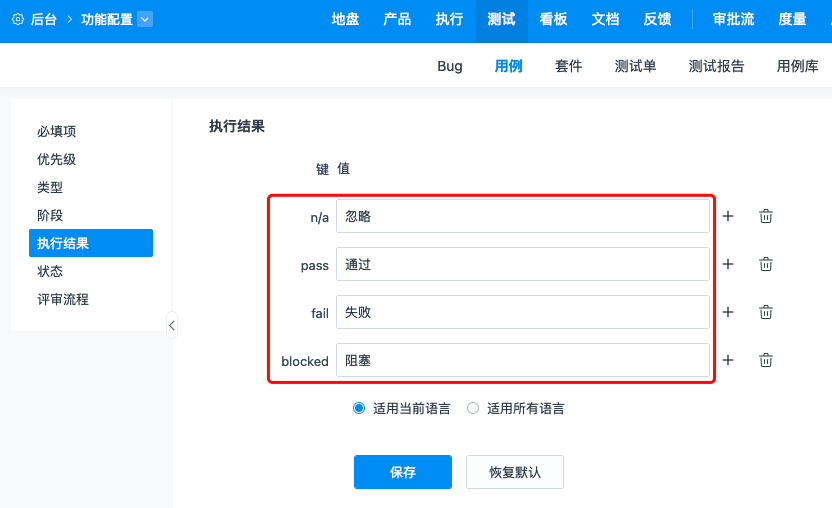Screen dimensions: 832x508
Task: Click the 后台 gear icon
Action: coord(17,19)
